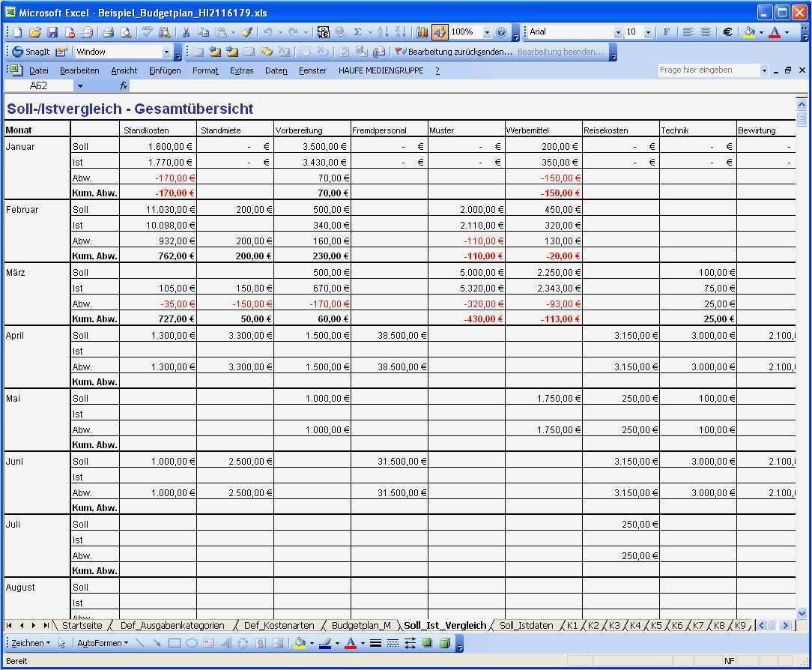The width and height of the screenshot is (812, 670).
Task: Select the AutoSum icon
Action: point(358,31)
